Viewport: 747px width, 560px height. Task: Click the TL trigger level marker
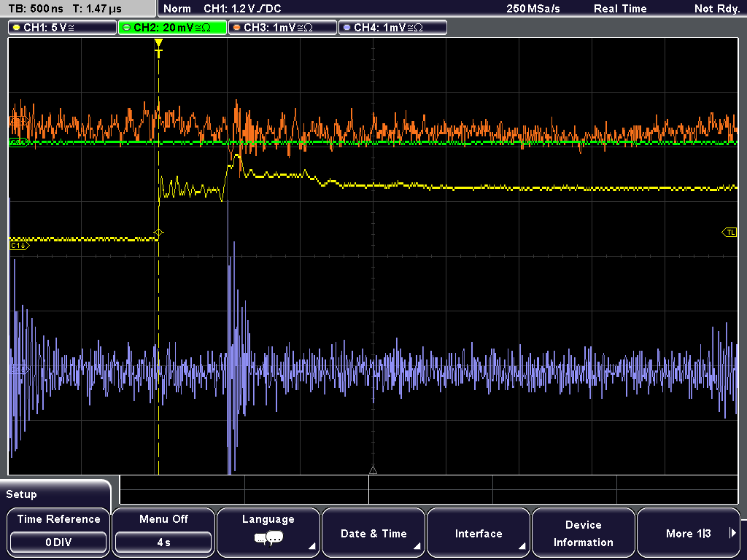(x=729, y=233)
